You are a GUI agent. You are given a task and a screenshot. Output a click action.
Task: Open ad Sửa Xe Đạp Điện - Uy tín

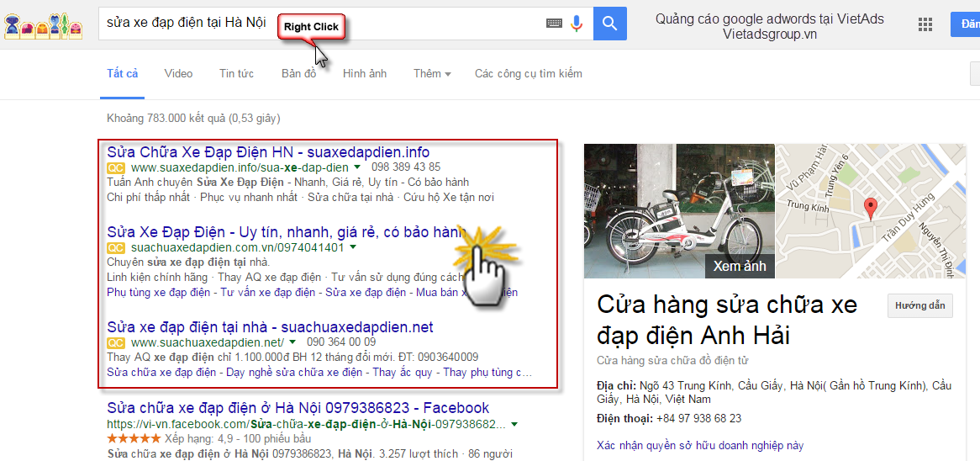[287, 232]
